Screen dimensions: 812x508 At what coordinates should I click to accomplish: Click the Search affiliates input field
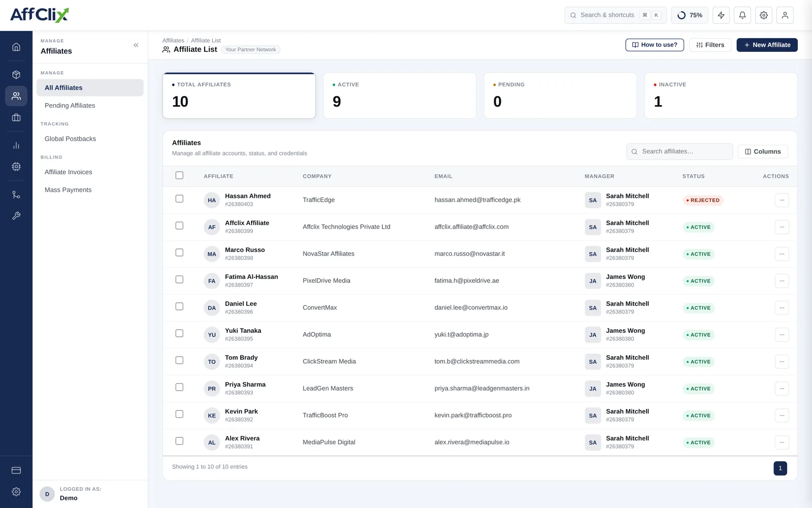tap(680, 151)
